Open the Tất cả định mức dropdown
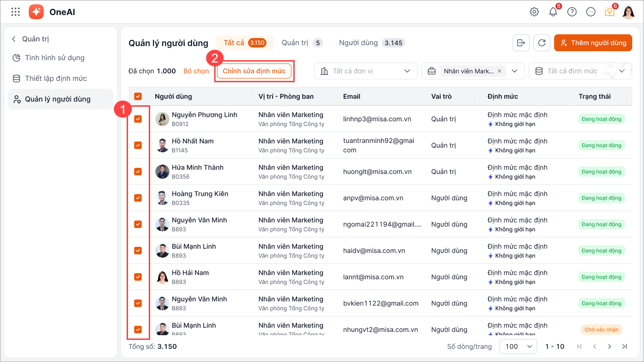644x362 pixels. coord(580,71)
